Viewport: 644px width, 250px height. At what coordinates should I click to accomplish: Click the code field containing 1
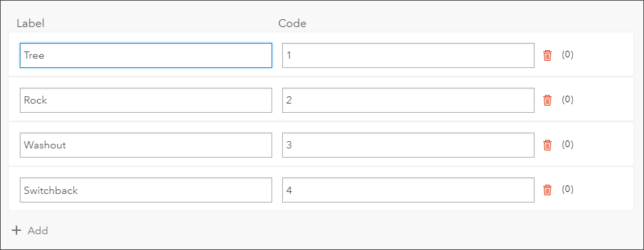click(x=408, y=55)
